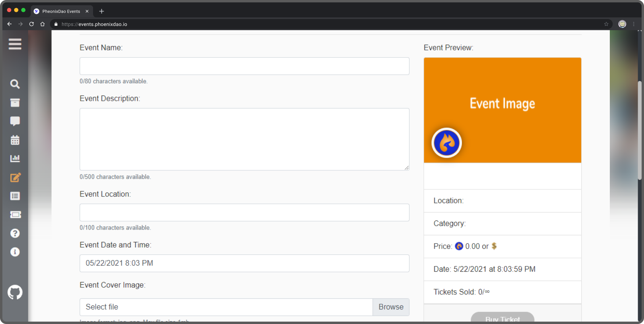Click the 'Date: 5/22/2021 at 8:03:59 PM' text
The height and width of the screenshot is (324, 644).
(x=485, y=269)
